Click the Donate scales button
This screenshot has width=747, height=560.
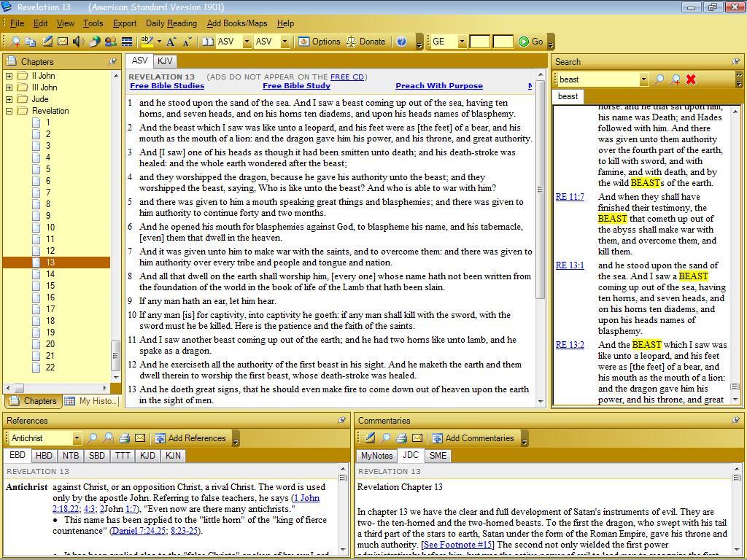(365, 42)
